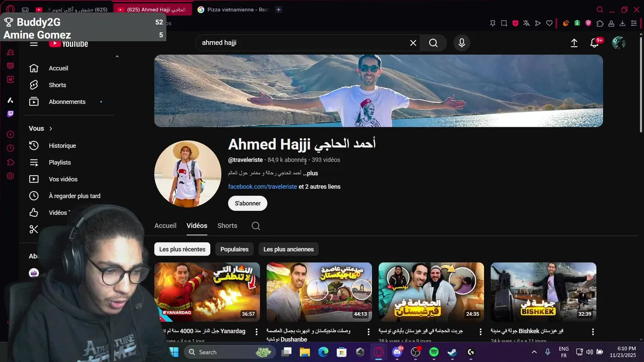Open the extensions puzzle icon

point(600,23)
